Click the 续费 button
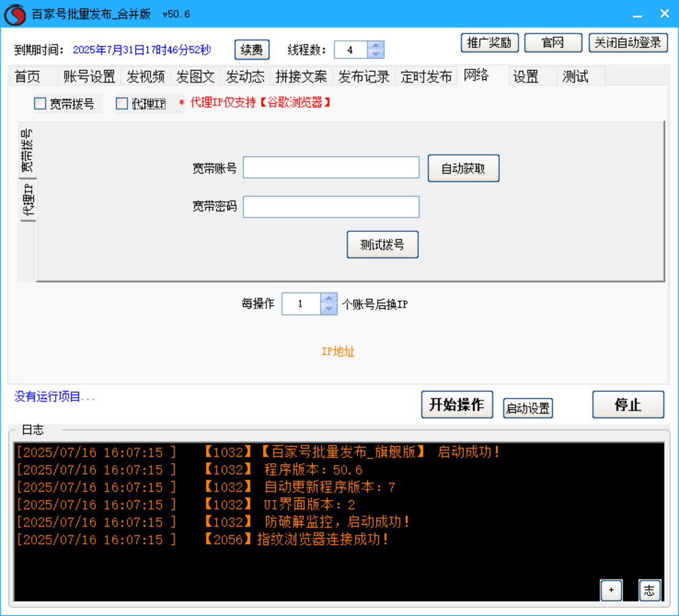679x616 pixels. pyautogui.click(x=252, y=50)
